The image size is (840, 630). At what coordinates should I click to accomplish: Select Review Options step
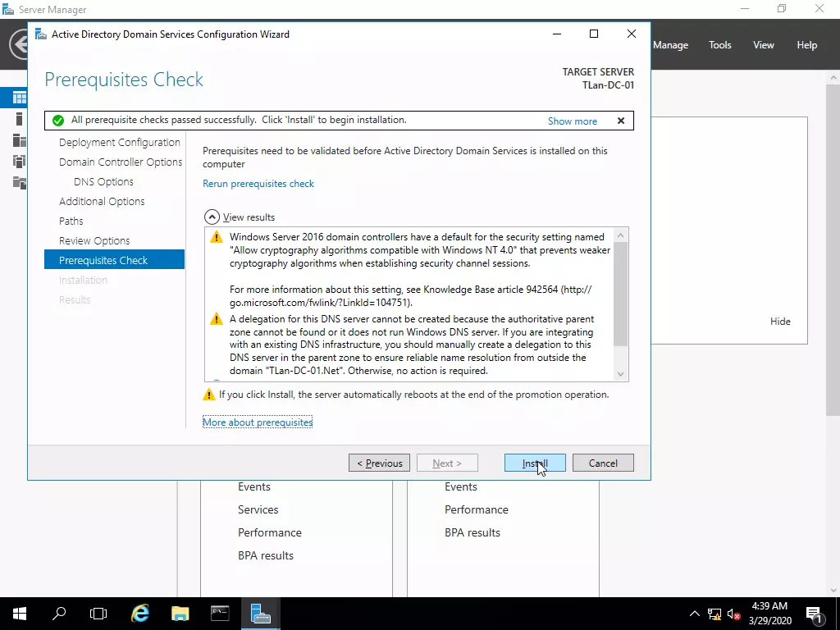tap(94, 240)
